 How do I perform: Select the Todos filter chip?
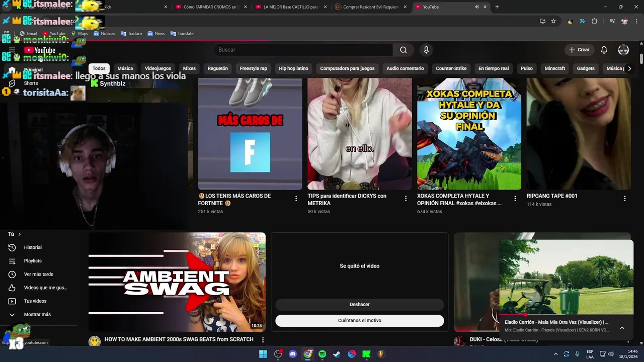pos(99,68)
